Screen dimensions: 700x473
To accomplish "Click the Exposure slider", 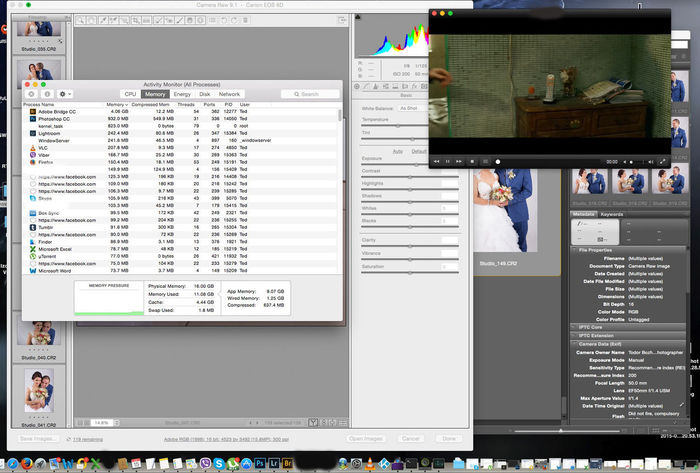I will click(414, 164).
